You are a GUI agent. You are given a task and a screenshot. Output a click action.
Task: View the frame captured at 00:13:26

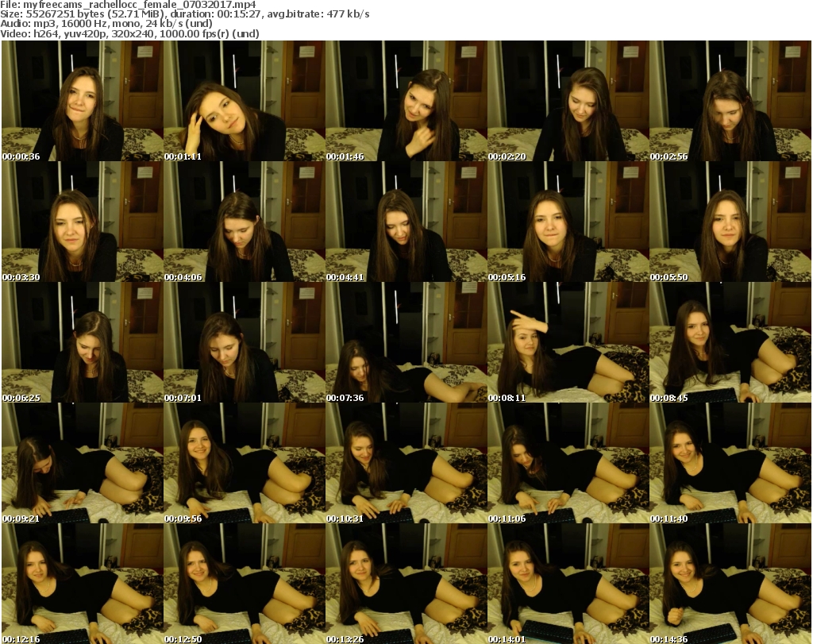pyautogui.click(x=406, y=584)
